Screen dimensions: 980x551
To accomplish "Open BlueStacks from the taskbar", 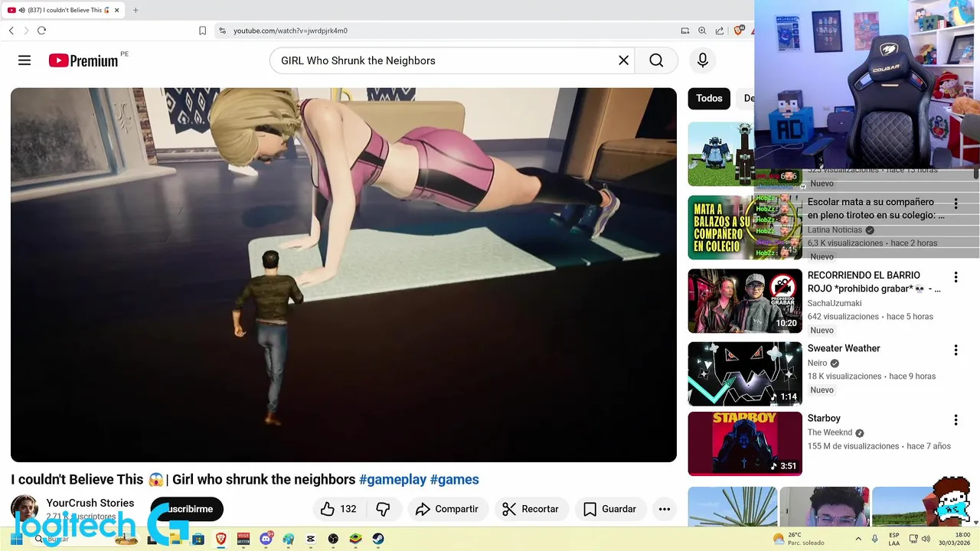I will (x=355, y=539).
